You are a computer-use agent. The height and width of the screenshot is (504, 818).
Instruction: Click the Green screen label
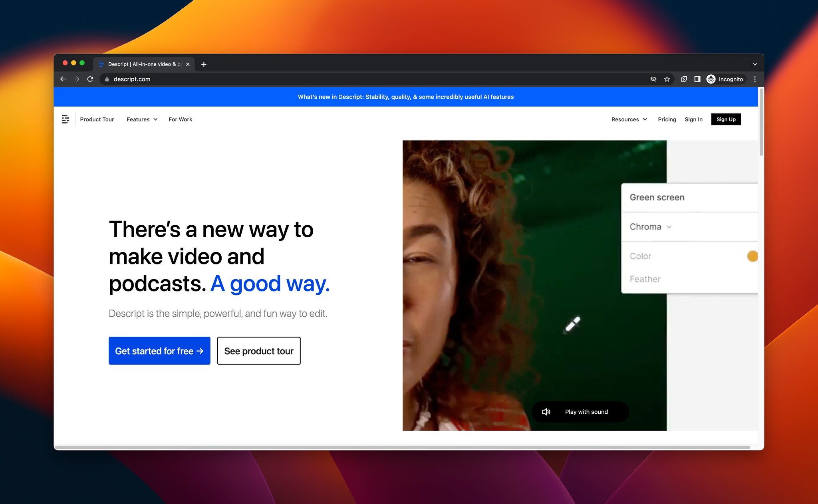pyautogui.click(x=657, y=197)
